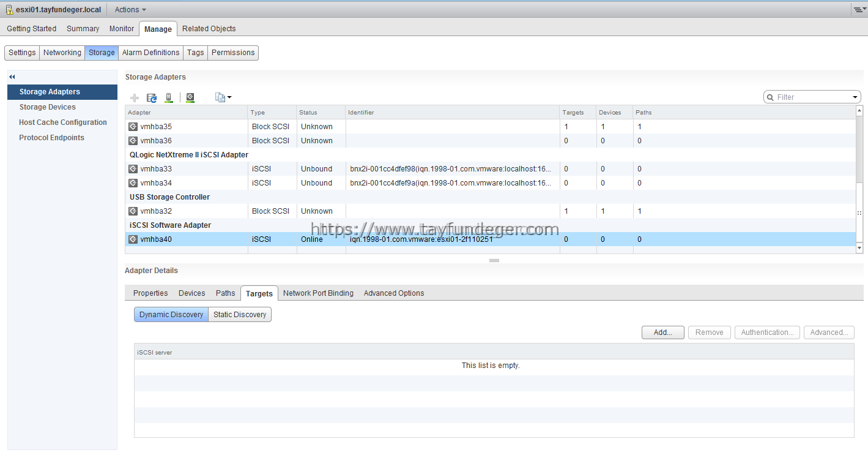Click the vmhba34 adapter icon
868x458 pixels.
pos(133,183)
